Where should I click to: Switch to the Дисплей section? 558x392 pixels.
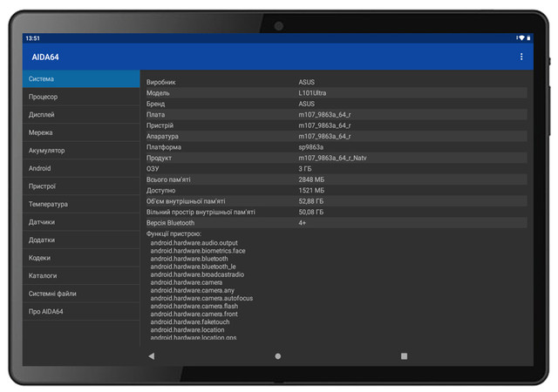[x=81, y=115]
